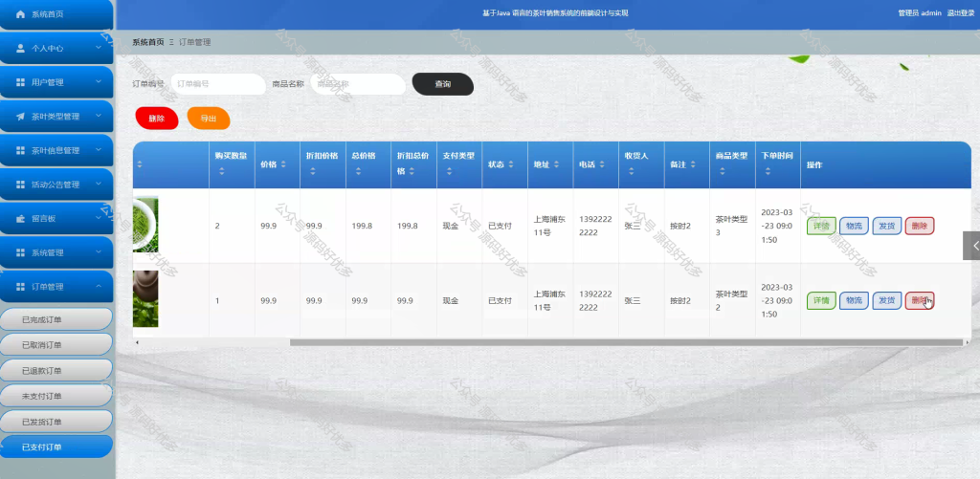
Task: Sort by 商品类型 column arrows
Action: tap(722, 171)
